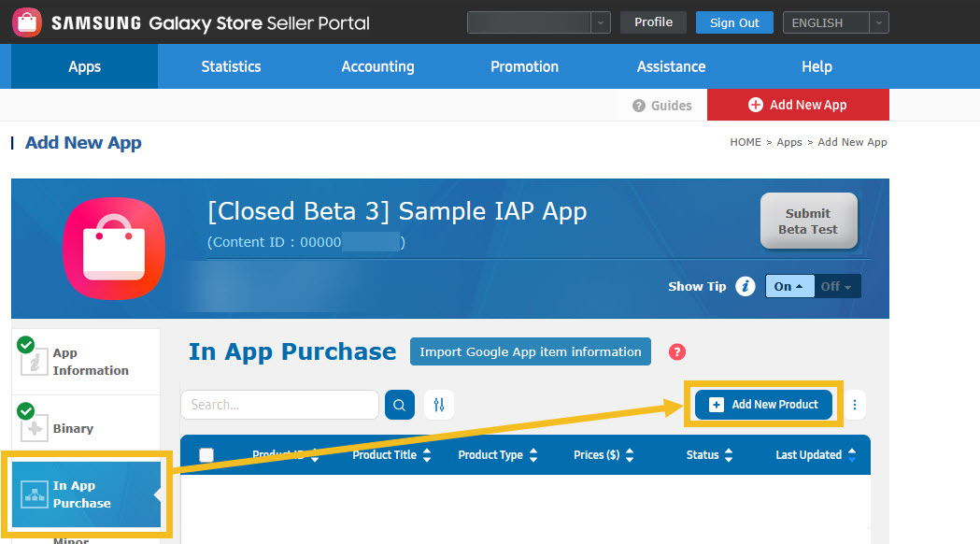Open the Statistics menu tab
The image size is (980, 544).
(x=232, y=66)
